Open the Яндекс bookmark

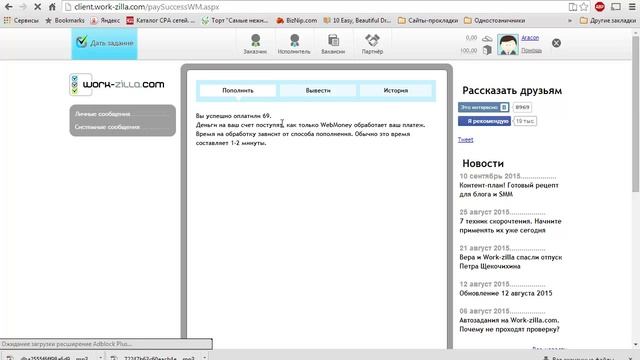[x=105, y=20]
